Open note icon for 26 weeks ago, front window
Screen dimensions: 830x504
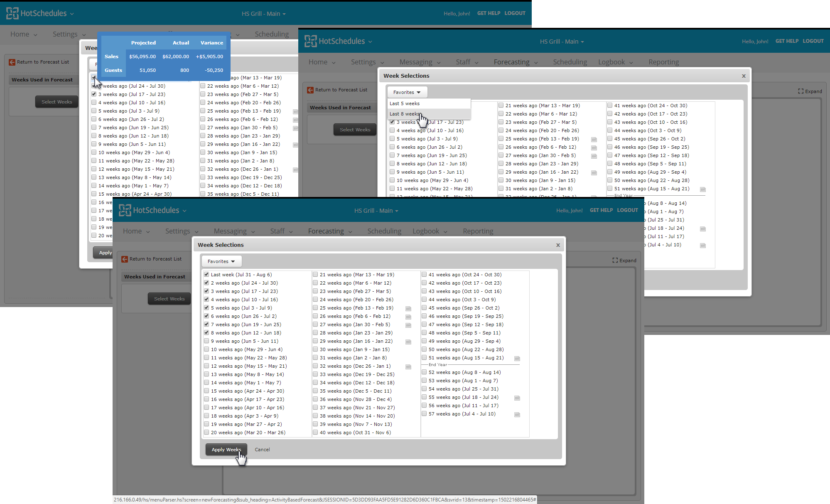click(x=408, y=317)
